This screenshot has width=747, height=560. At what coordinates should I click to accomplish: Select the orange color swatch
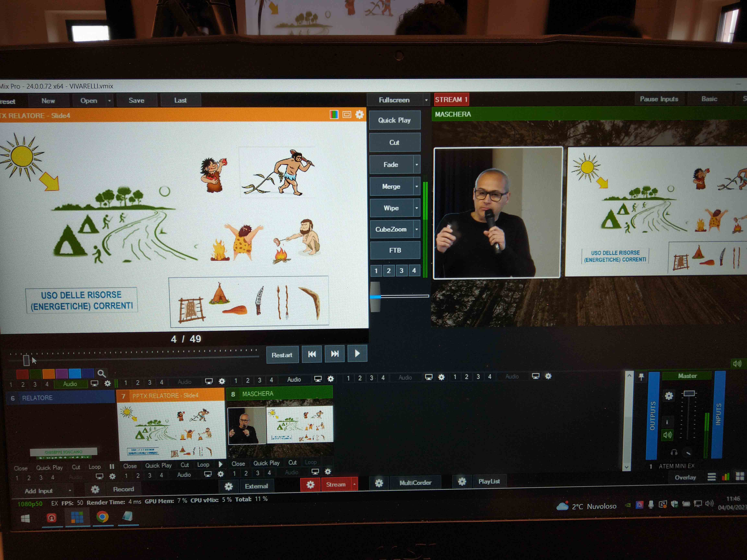pos(49,374)
